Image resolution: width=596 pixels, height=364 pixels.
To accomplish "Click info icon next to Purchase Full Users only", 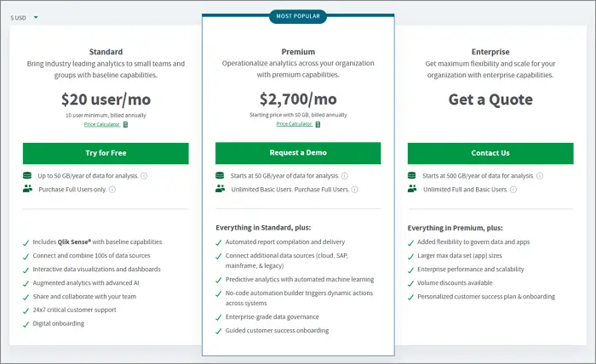I will 112,190.
